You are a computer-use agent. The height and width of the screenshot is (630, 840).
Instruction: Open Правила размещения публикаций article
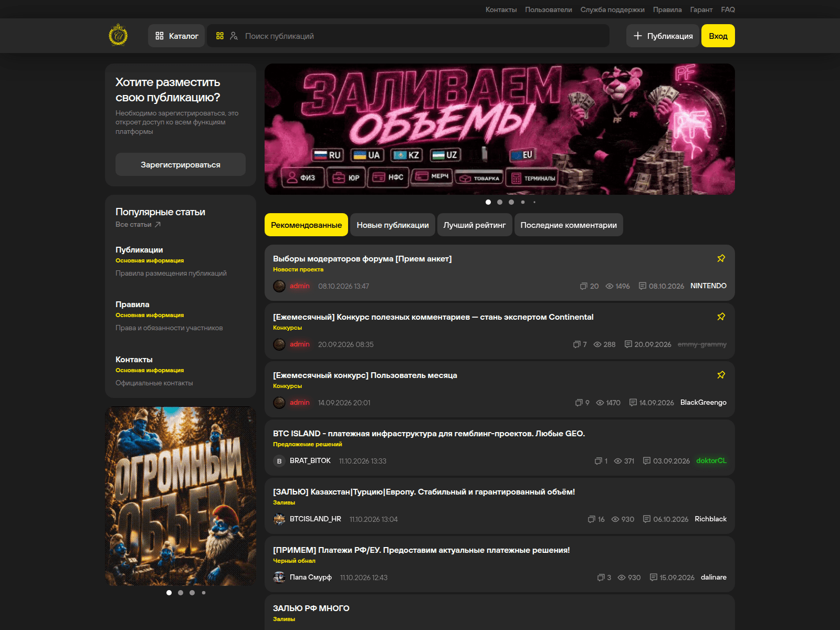[x=171, y=273]
